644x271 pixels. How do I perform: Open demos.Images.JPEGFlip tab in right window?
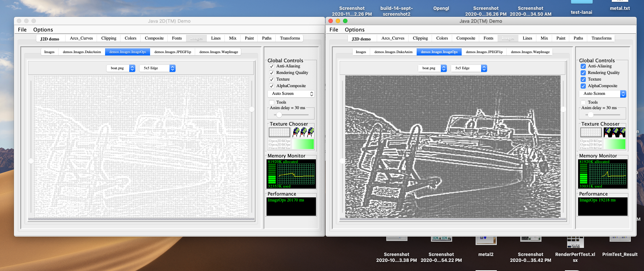(484, 52)
